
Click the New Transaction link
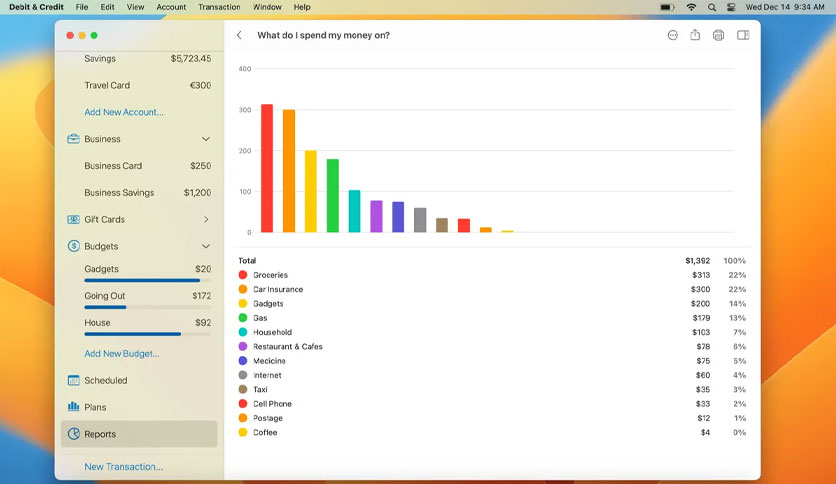124,466
